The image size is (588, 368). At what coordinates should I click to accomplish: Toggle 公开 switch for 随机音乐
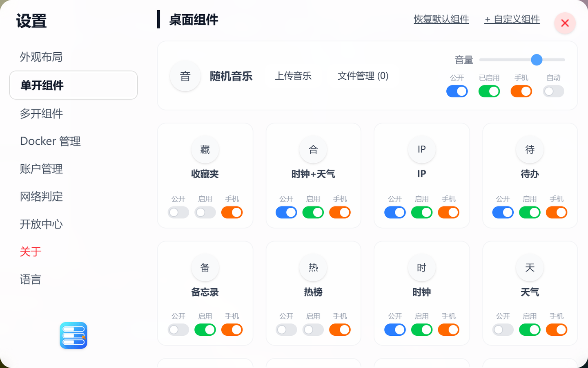(x=457, y=91)
